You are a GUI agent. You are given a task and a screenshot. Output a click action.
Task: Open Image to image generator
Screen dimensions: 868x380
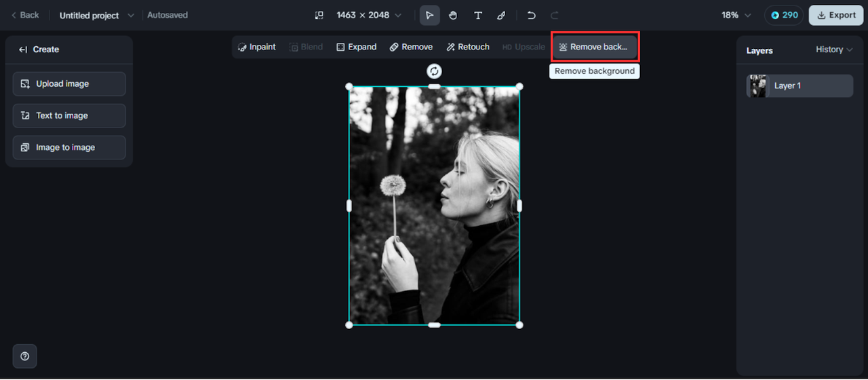(69, 147)
